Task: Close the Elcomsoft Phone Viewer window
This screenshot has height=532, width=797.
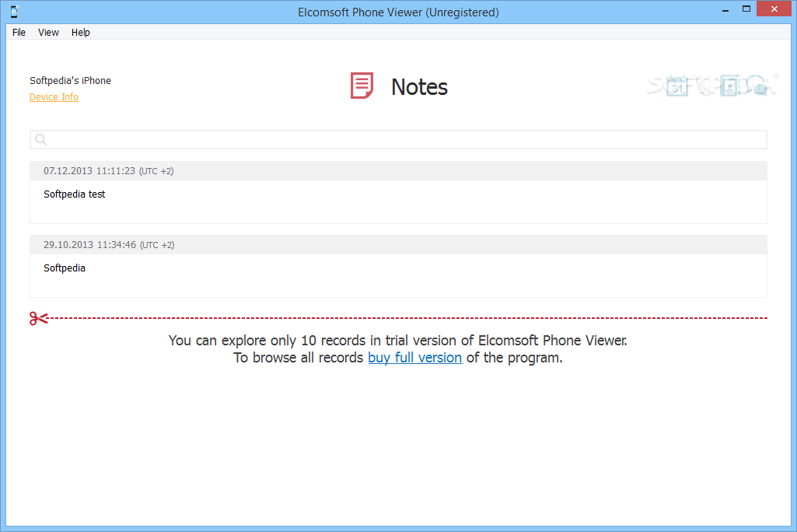Action: [x=774, y=9]
